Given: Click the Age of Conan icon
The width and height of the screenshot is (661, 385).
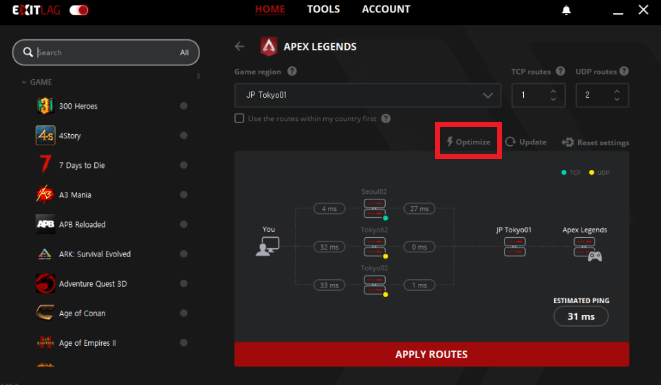Looking at the screenshot, I should pos(45,313).
